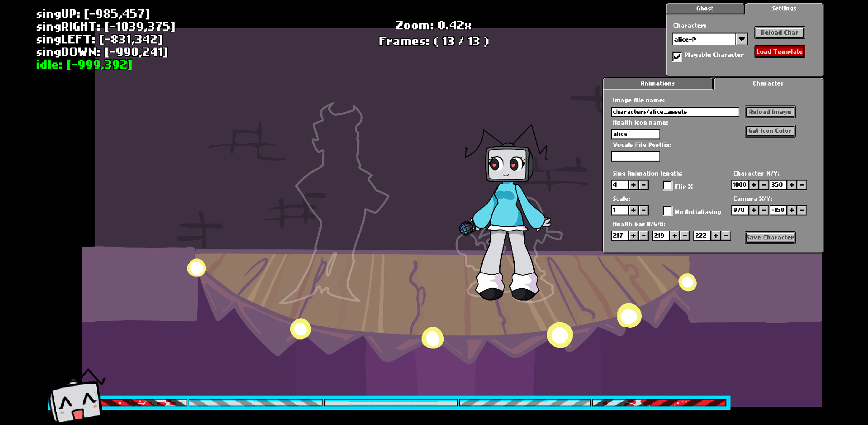The width and height of the screenshot is (868, 425).
Task: Edit the Health icon name field
Action: click(x=635, y=134)
